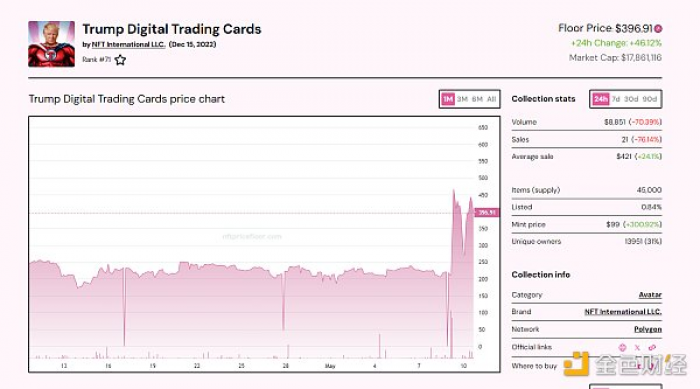
Task: Switch collection stats to 90d
Action: tap(650, 99)
